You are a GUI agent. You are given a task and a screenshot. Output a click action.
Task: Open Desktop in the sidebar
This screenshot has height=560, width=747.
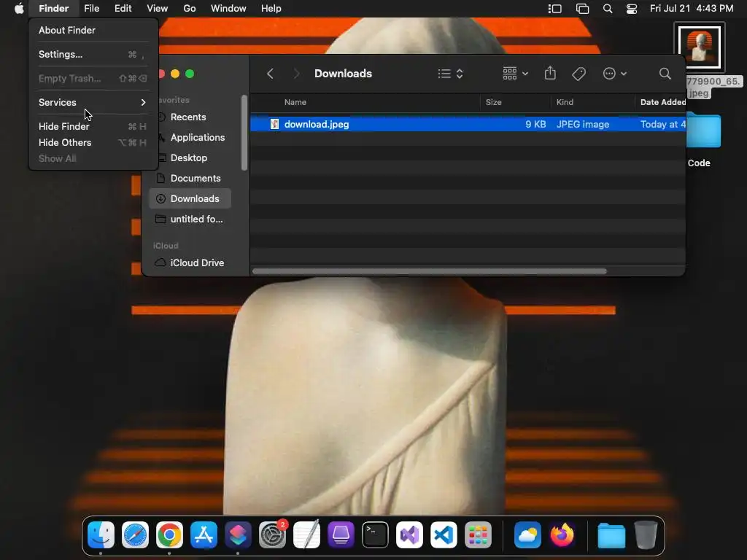point(190,158)
